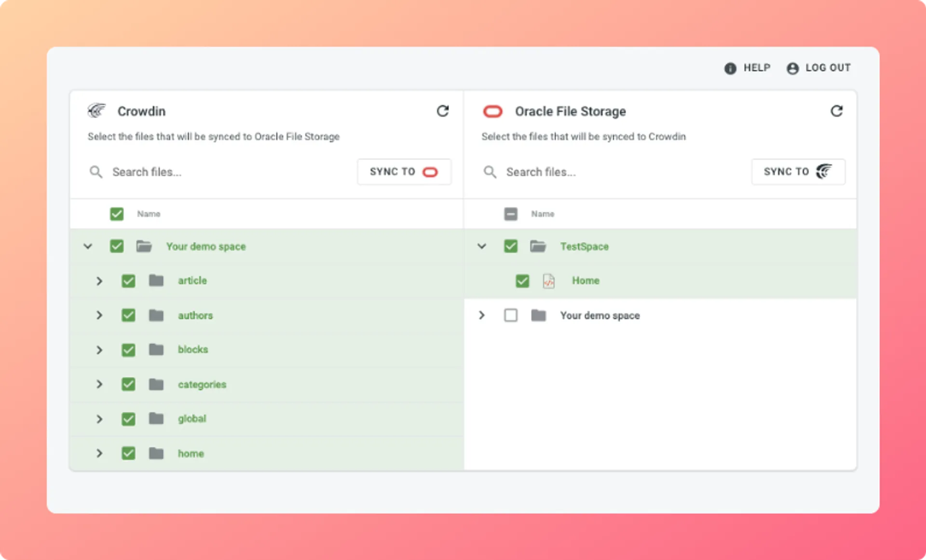Select the categories folder name
The height and width of the screenshot is (560, 926).
click(x=202, y=385)
